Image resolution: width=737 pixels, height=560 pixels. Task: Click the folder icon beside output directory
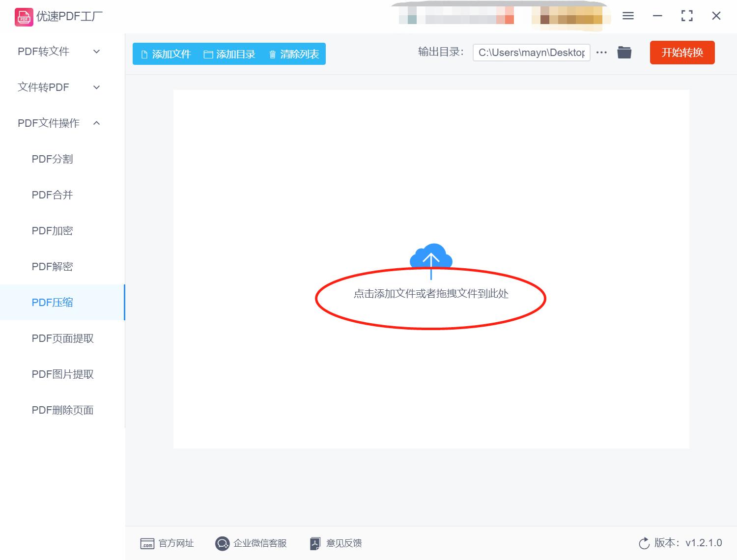tap(624, 52)
